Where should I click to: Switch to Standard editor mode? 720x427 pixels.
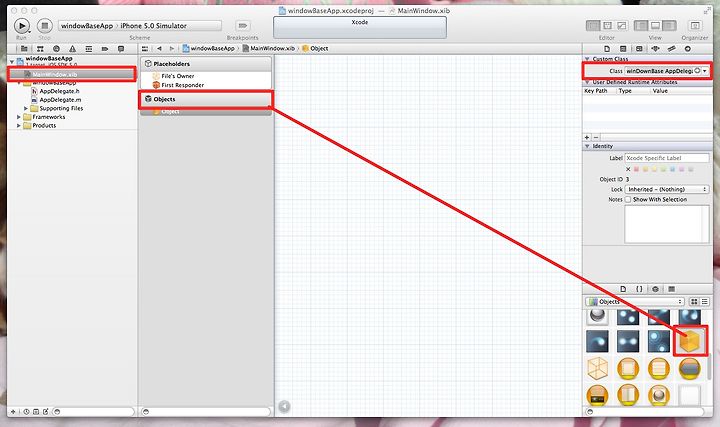(x=593, y=26)
